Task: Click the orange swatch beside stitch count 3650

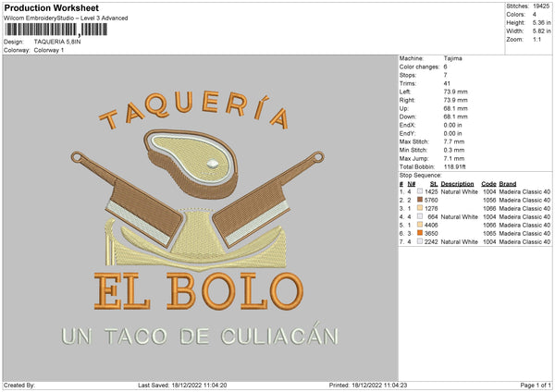Action: 420,233
